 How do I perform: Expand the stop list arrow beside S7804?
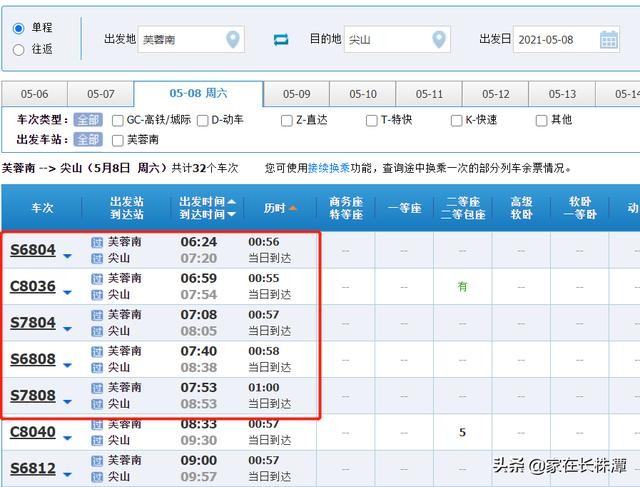pos(67,329)
